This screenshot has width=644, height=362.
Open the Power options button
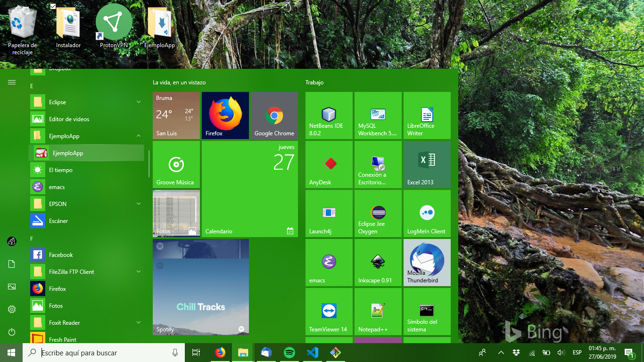(x=12, y=332)
